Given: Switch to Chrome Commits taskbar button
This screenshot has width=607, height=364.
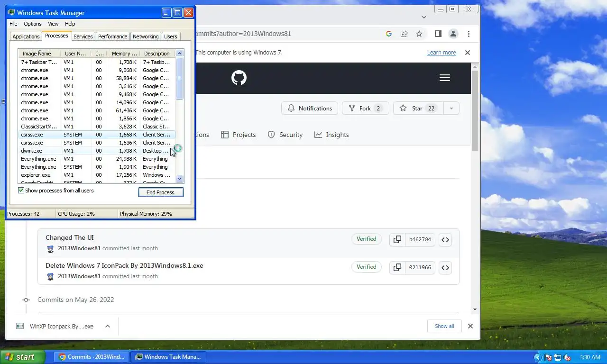Looking at the screenshot, I should pyautogui.click(x=92, y=357).
